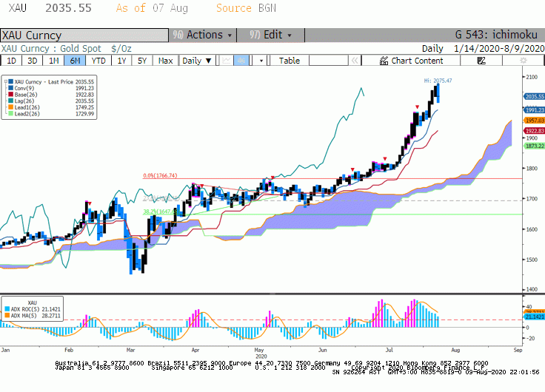545x392 pixels.
Task: Click the 1957.03 orange axis tag
Action: [534, 121]
